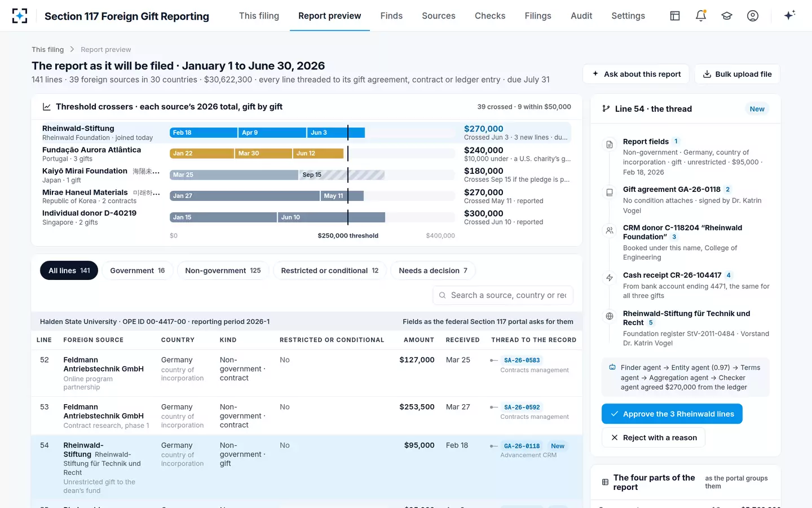Open the user account icon

(753, 16)
